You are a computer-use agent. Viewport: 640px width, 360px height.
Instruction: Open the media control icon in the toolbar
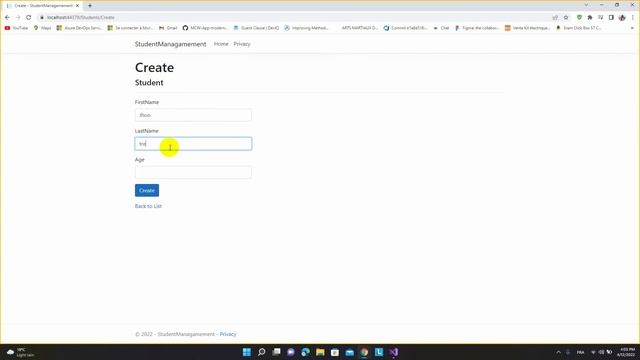[600, 18]
